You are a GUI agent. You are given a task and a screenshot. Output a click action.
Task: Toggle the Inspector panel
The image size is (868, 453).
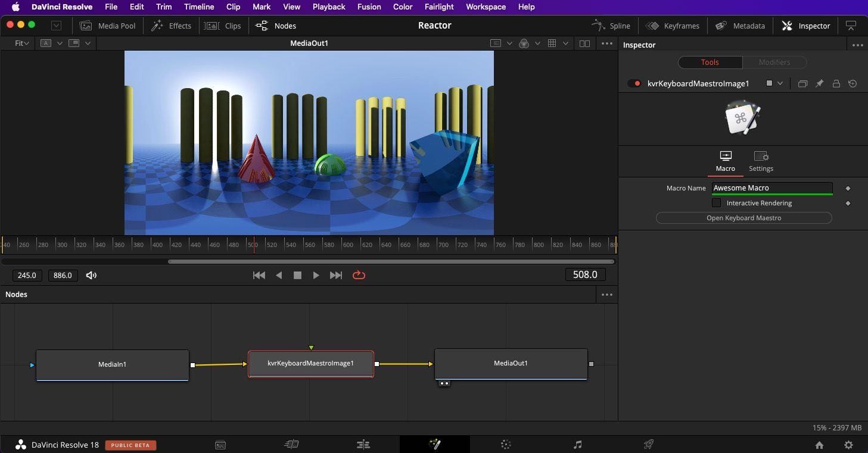click(x=805, y=26)
